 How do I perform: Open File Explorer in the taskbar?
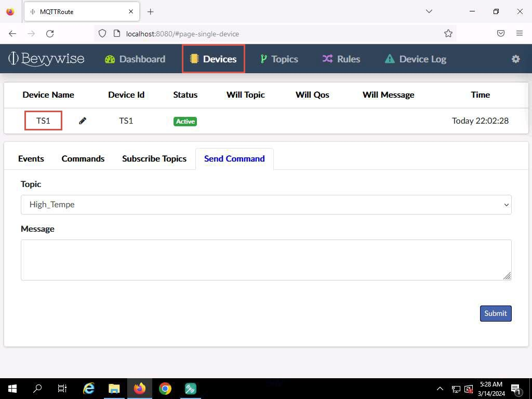click(x=114, y=389)
